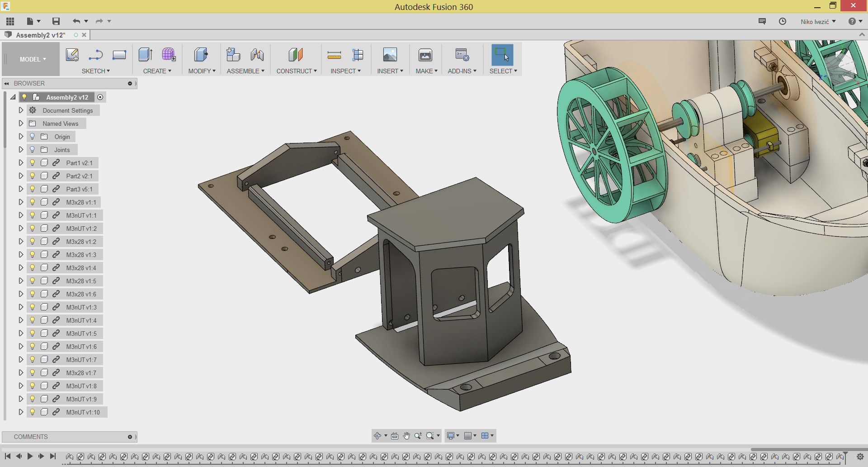Open the Help question mark dropdown

[855, 21]
